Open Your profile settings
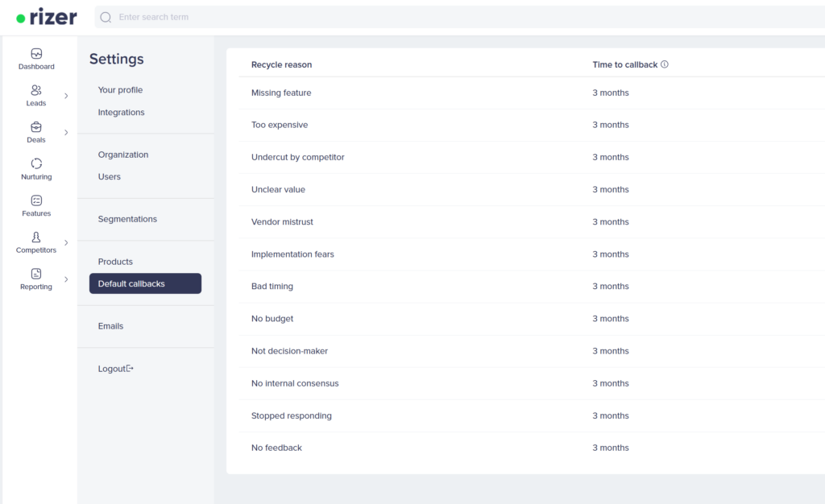 [120, 90]
